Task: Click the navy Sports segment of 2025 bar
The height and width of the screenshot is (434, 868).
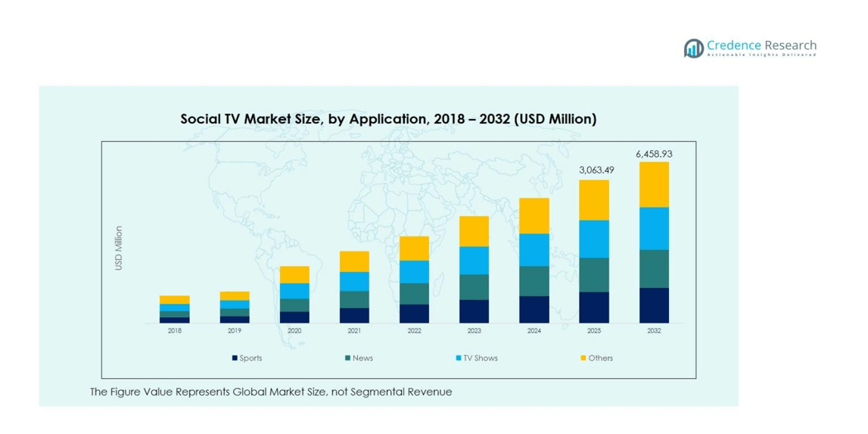Action: (x=594, y=308)
